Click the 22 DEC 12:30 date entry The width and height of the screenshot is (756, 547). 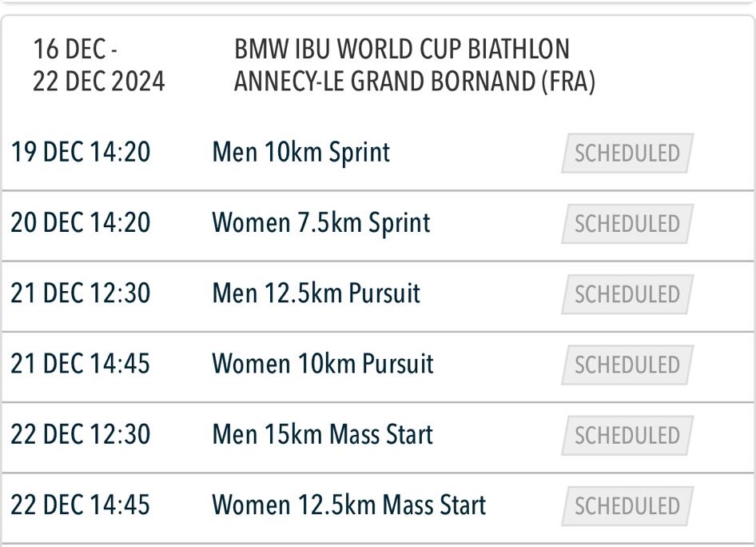click(81, 434)
